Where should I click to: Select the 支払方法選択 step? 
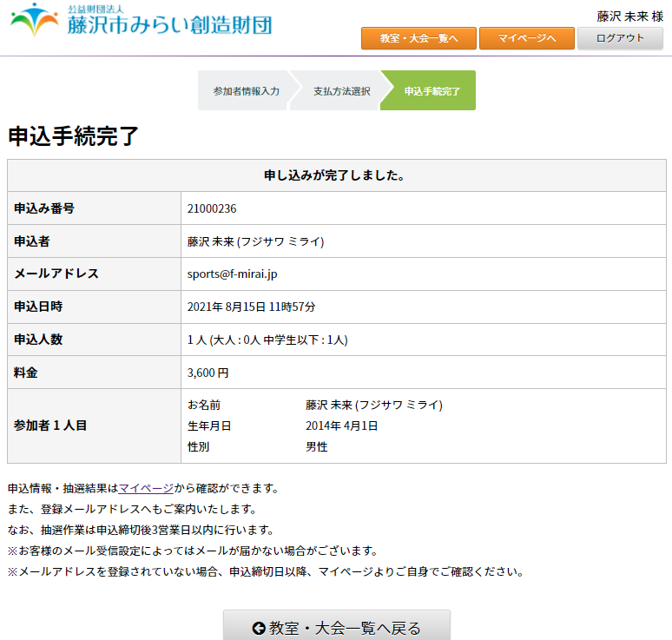(341, 91)
